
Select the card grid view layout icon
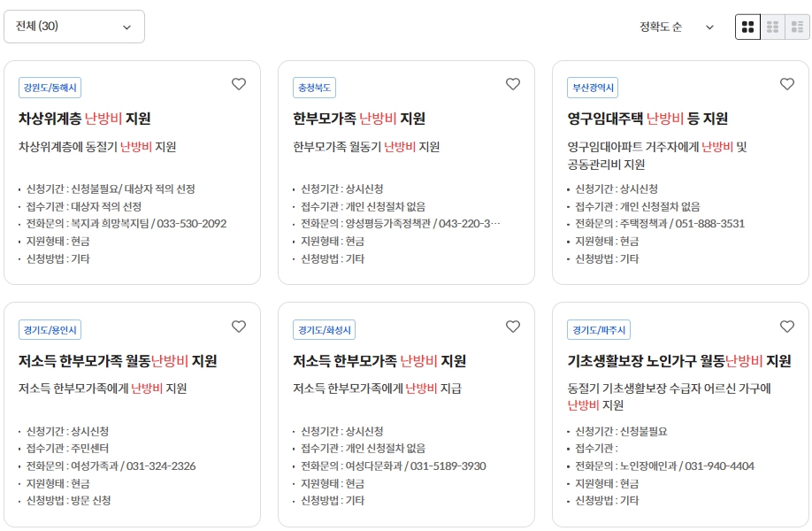(x=747, y=27)
